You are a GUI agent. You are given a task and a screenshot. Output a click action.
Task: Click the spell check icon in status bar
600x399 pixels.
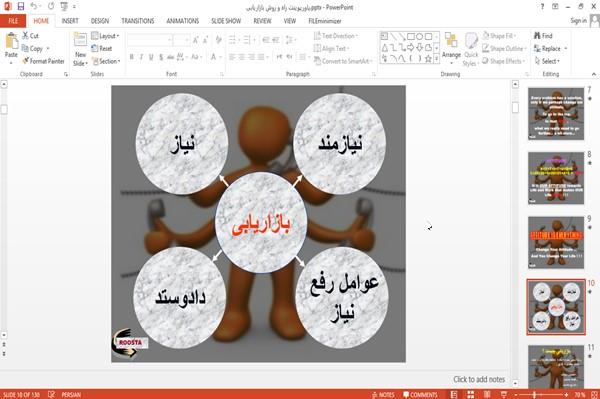coord(51,394)
